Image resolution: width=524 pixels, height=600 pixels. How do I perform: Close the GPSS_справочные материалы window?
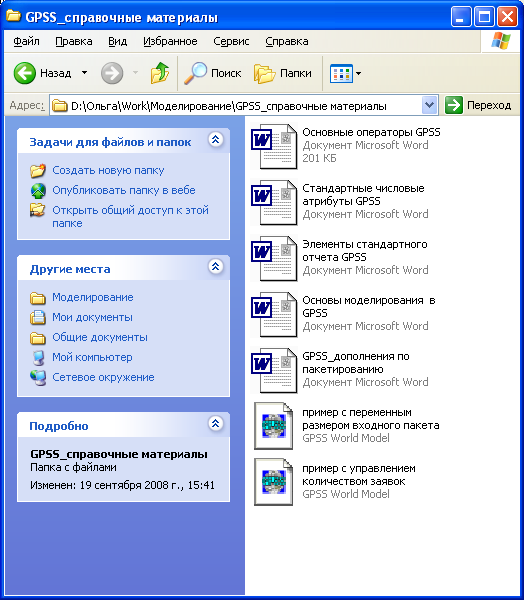click(508, 17)
